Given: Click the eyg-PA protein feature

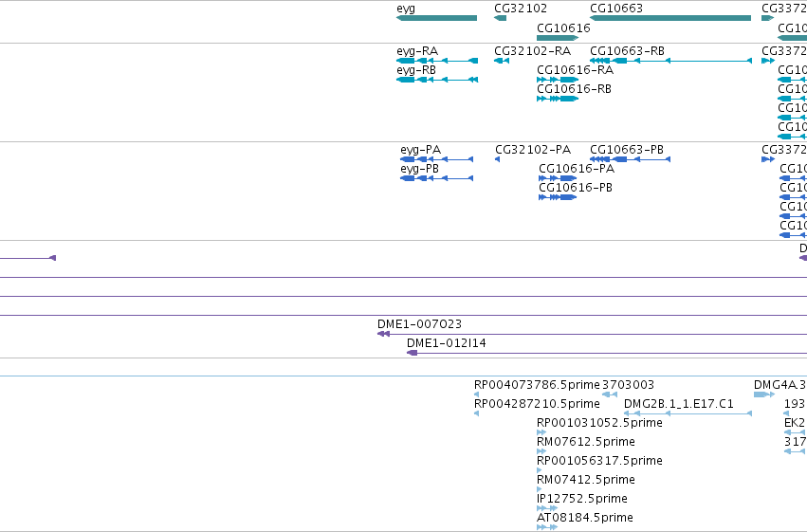Looking at the screenshot, I should click(436, 159).
